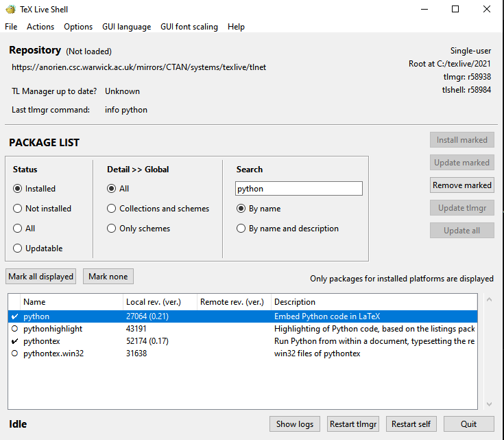This screenshot has width=504, height=440.
Task: Click the TeX Live Shell app icon
Action: coord(10,10)
